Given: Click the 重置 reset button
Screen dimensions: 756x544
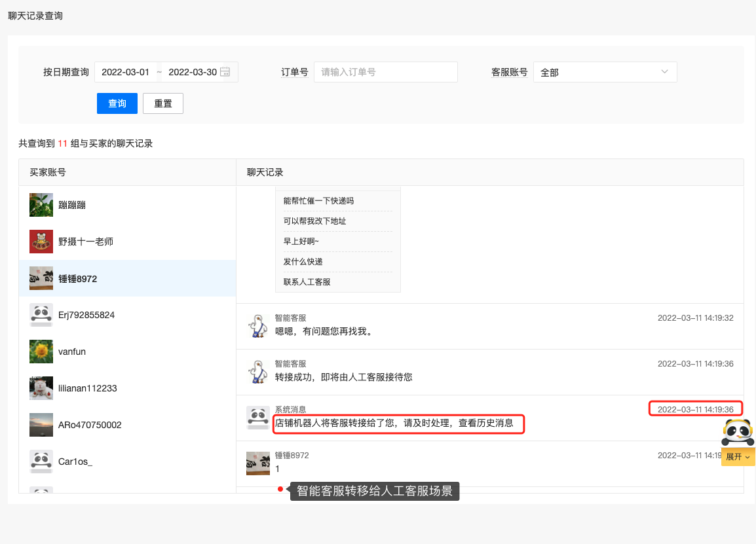Looking at the screenshot, I should tap(163, 103).
